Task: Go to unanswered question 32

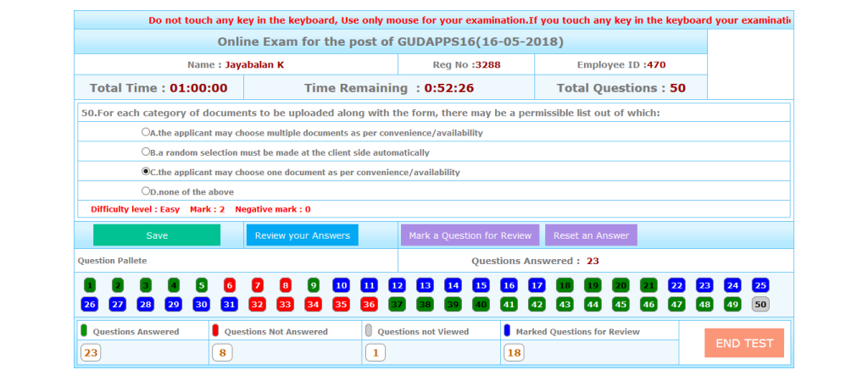Action: pyautogui.click(x=258, y=304)
